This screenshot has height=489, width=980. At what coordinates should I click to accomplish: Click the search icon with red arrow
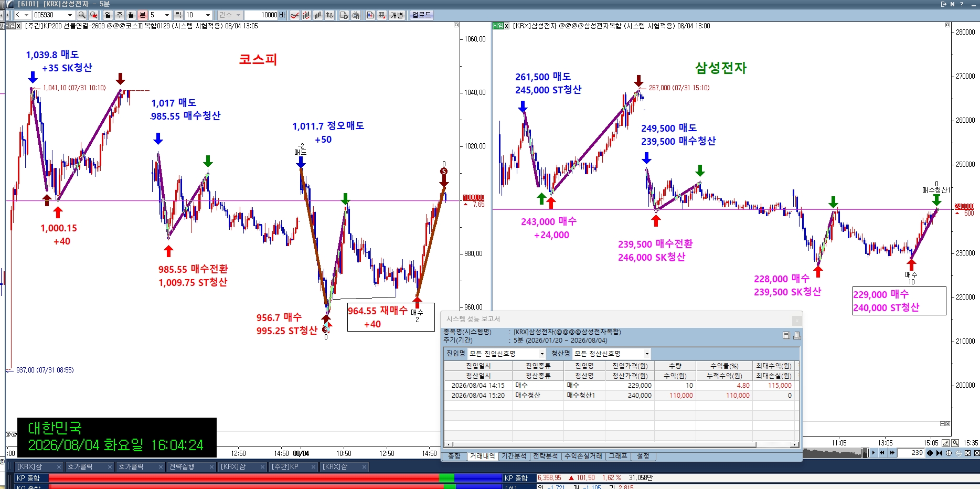(93, 15)
